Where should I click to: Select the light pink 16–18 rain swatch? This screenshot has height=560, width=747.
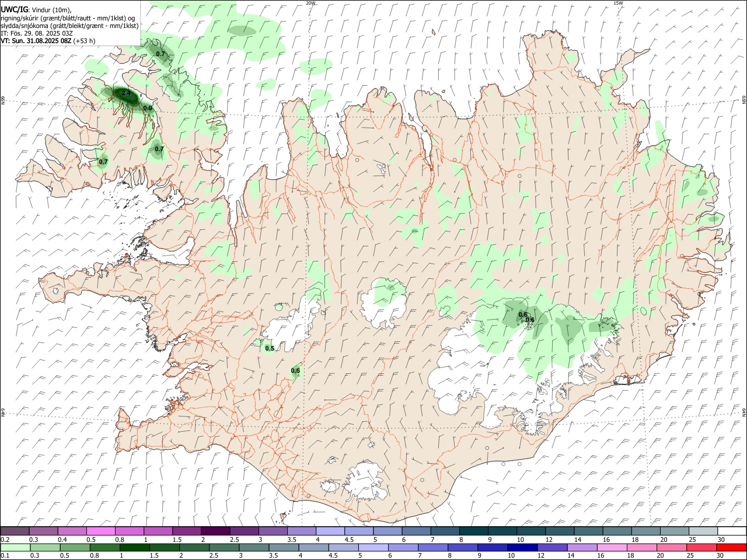coord(611,547)
